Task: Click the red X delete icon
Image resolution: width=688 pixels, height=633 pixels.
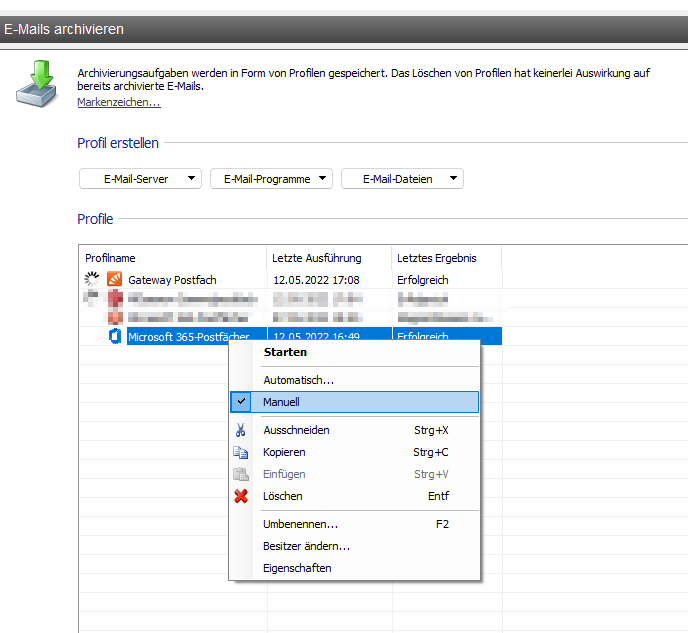Action: [x=241, y=496]
